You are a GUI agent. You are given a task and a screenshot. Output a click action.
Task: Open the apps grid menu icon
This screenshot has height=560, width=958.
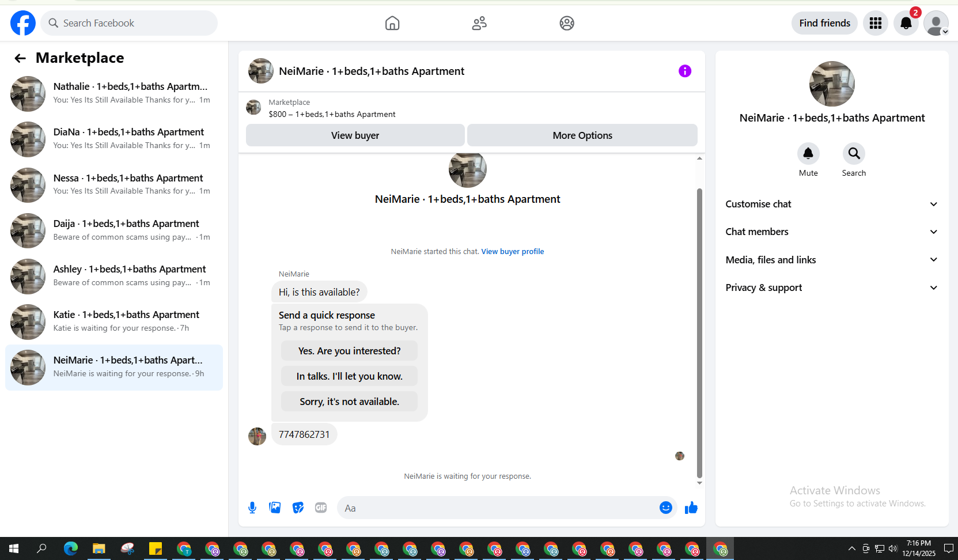coord(876,23)
